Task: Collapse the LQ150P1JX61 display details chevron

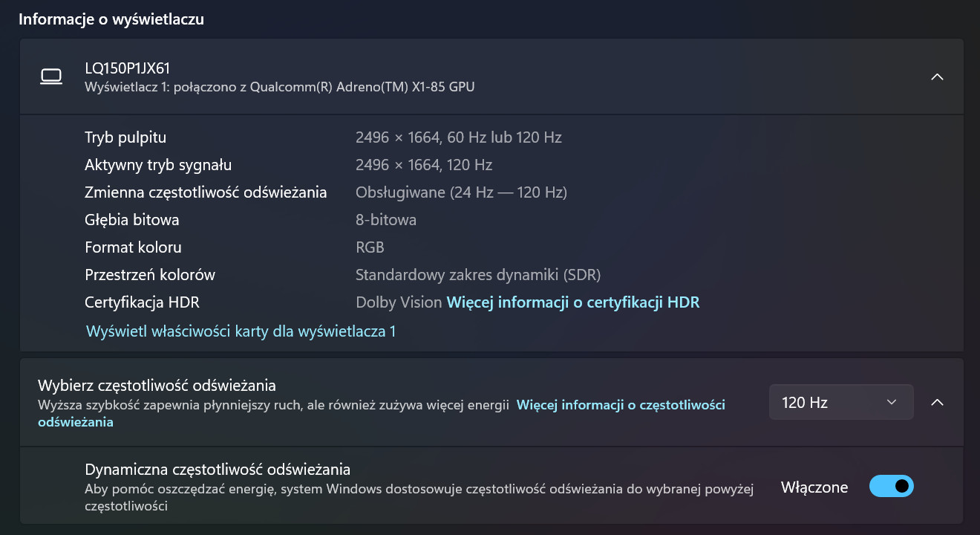Action: click(x=937, y=77)
